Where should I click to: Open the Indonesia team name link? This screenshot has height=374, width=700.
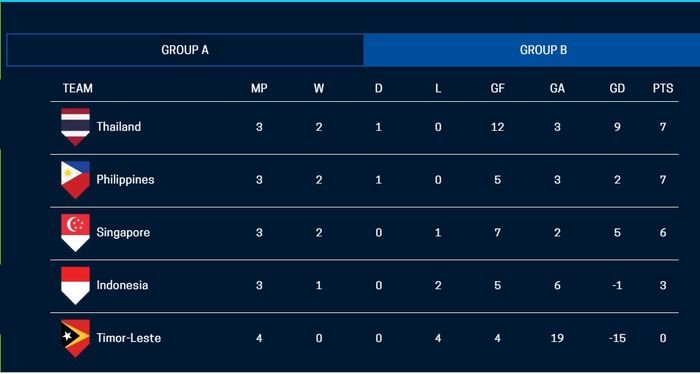[x=122, y=285]
